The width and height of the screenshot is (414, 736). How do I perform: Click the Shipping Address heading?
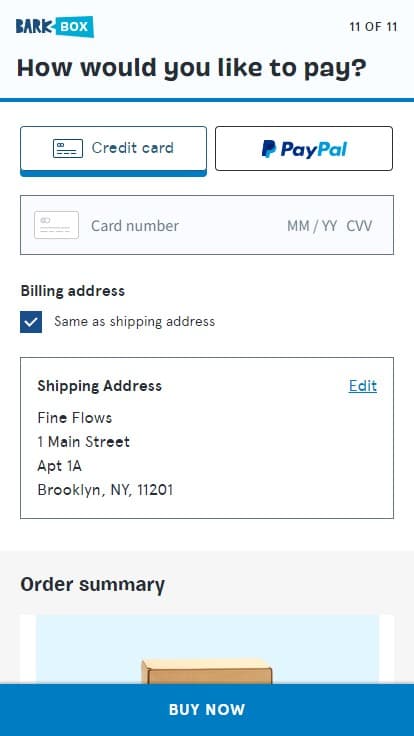(x=100, y=386)
